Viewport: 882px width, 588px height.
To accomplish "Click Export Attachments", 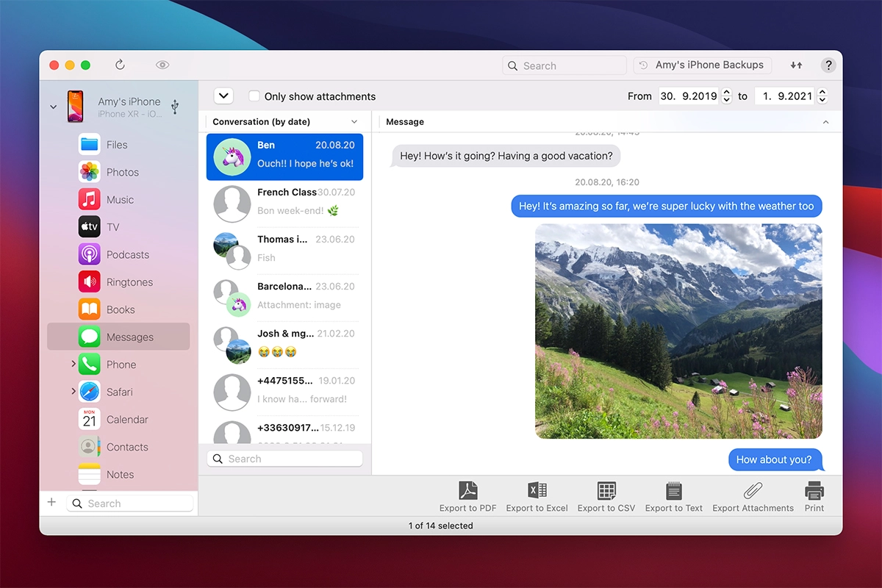I will point(753,496).
